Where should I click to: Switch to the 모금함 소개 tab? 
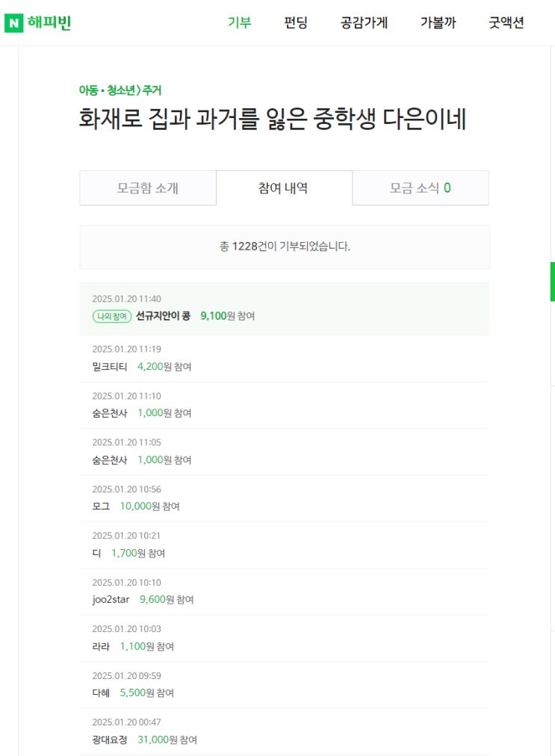pyautogui.click(x=148, y=188)
